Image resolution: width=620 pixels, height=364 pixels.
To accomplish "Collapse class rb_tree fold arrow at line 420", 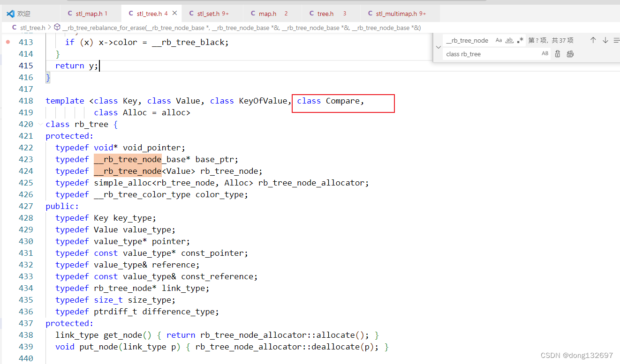I will pos(40,124).
